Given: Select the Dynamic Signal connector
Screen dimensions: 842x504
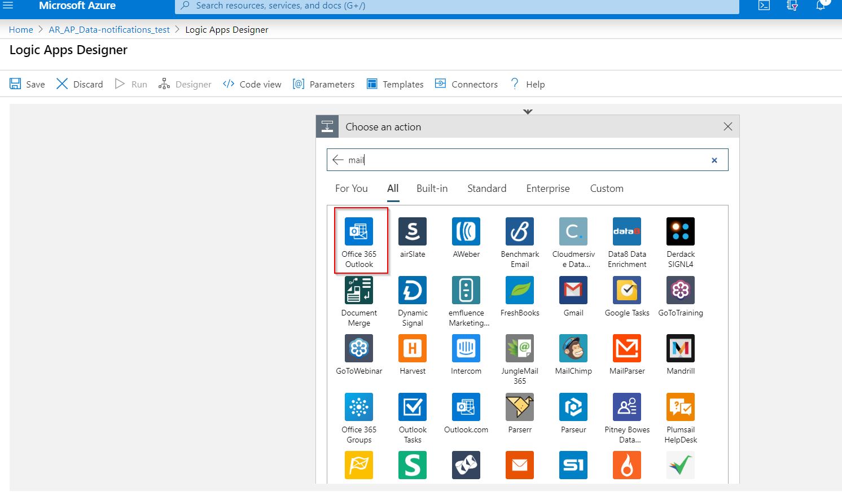Looking at the screenshot, I should tap(413, 301).
